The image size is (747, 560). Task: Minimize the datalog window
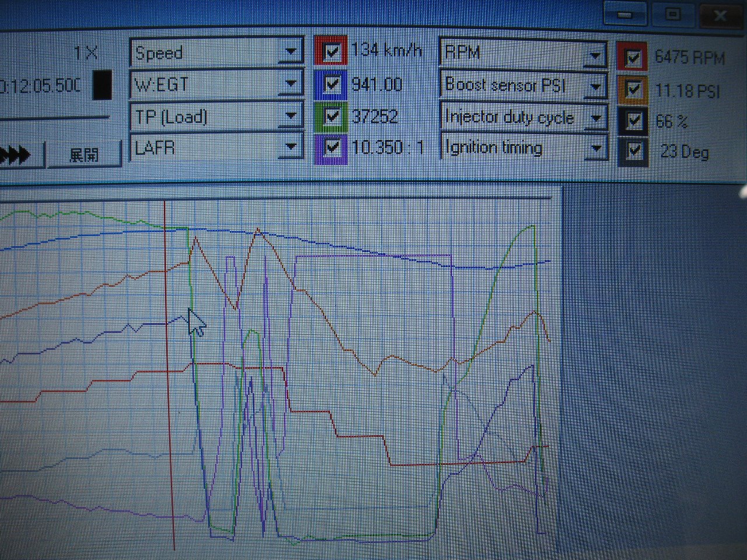tap(624, 13)
